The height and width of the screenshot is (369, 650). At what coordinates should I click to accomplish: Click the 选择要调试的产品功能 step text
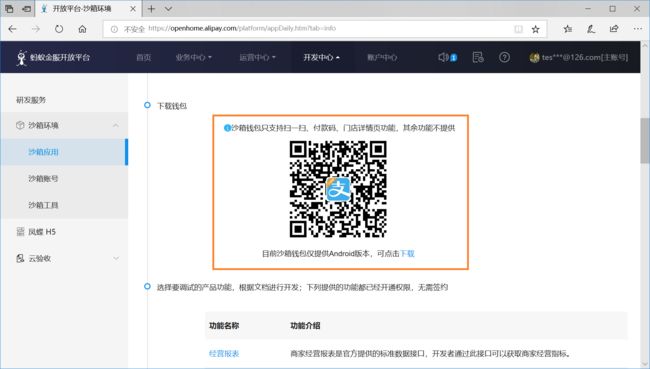pos(302,287)
